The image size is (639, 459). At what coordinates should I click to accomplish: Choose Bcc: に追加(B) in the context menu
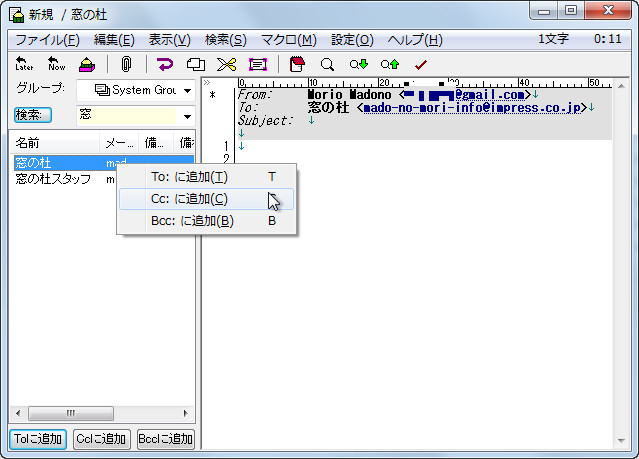pos(206,221)
